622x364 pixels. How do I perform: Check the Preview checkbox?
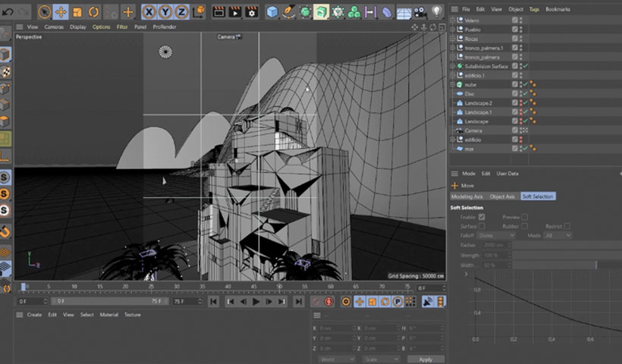tap(525, 217)
